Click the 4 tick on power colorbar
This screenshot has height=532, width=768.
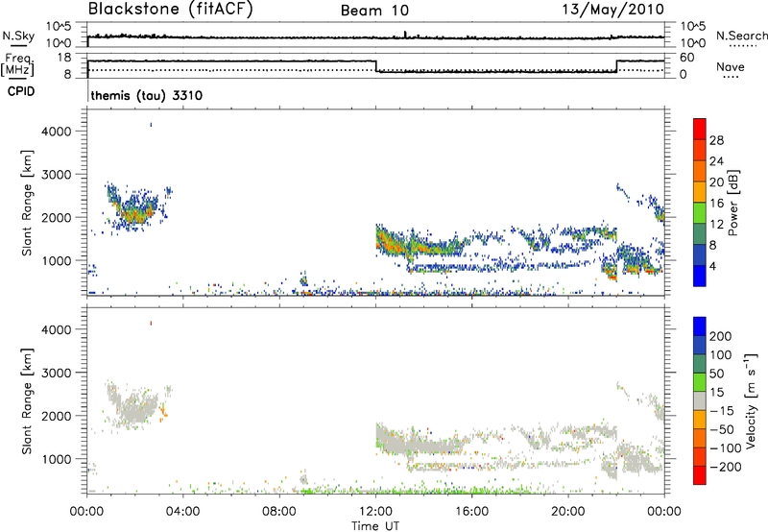[x=712, y=266]
